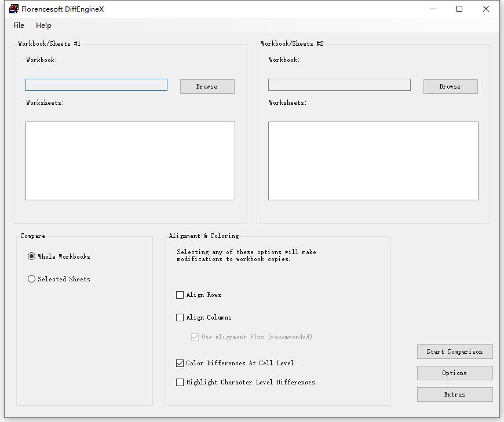This screenshot has width=504, height=422.
Task: Enable Highlight Character Level Differences
Action: pyautogui.click(x=180, y=382)
